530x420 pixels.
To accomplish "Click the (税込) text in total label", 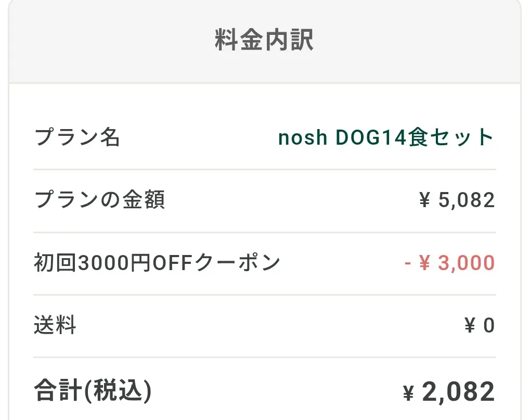I will coord(118,391).
